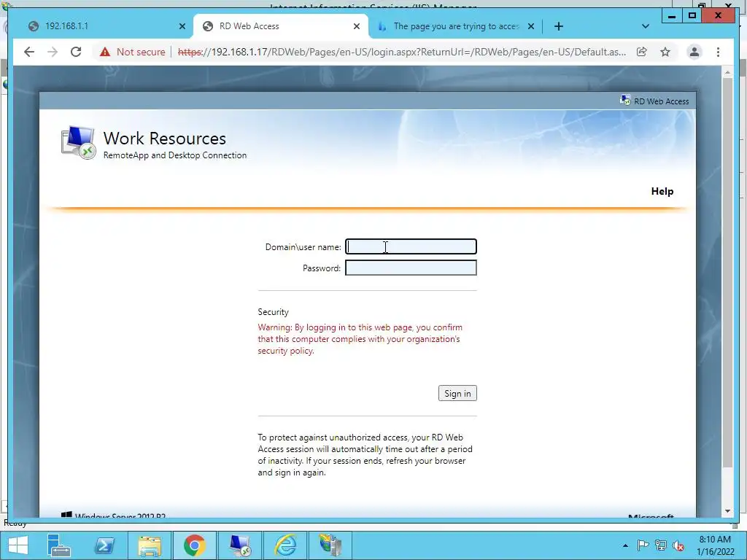The height and width of the screenshot is (560, 747).
Task: Maximize the Chrome window
Action: pyautogui.click(x=692, y=16)
